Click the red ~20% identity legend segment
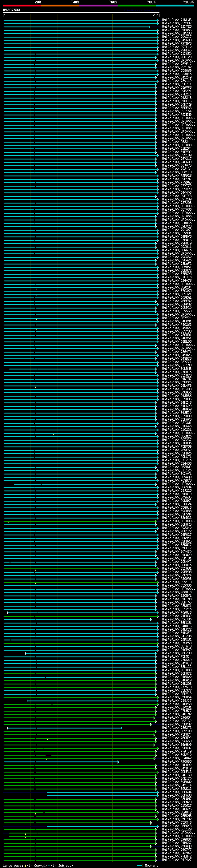This screenshot has height=868, width=197. coord(22,6)
